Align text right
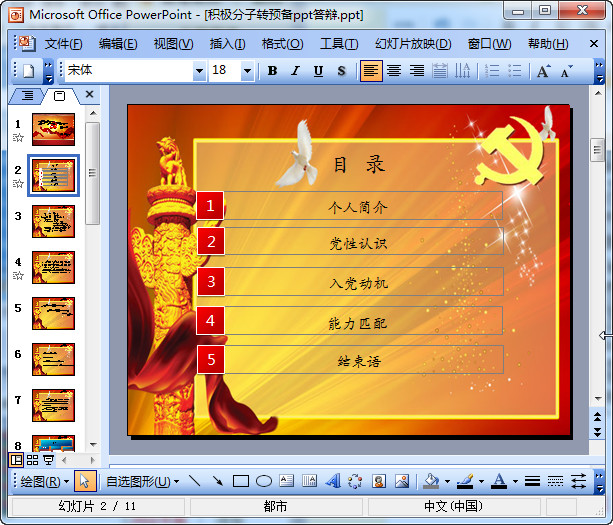Viewport: 613px width, 525px height. click(x=417, y=71)
